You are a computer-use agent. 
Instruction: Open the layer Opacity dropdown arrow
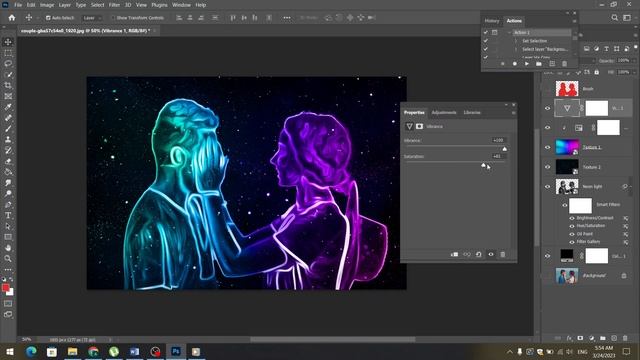634,60
